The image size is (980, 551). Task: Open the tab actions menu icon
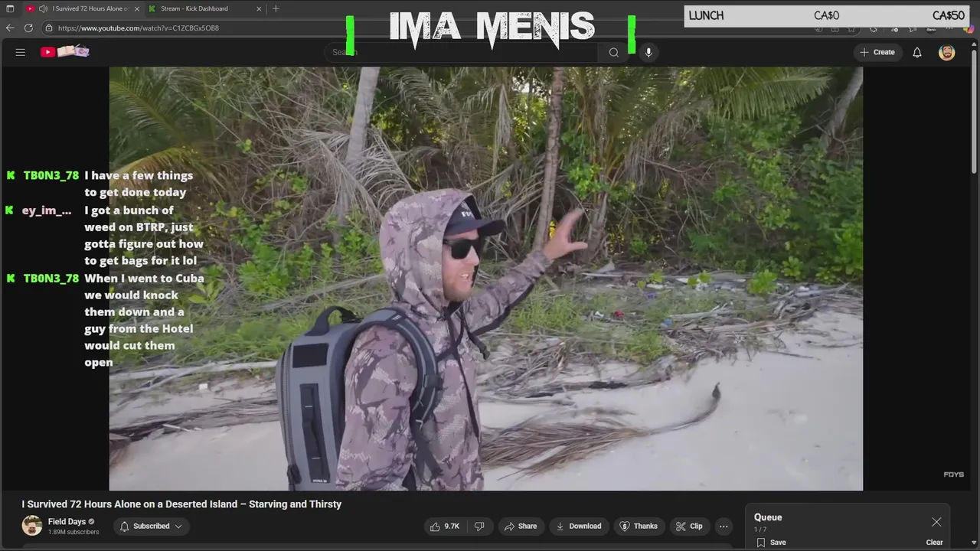point(10,8)
